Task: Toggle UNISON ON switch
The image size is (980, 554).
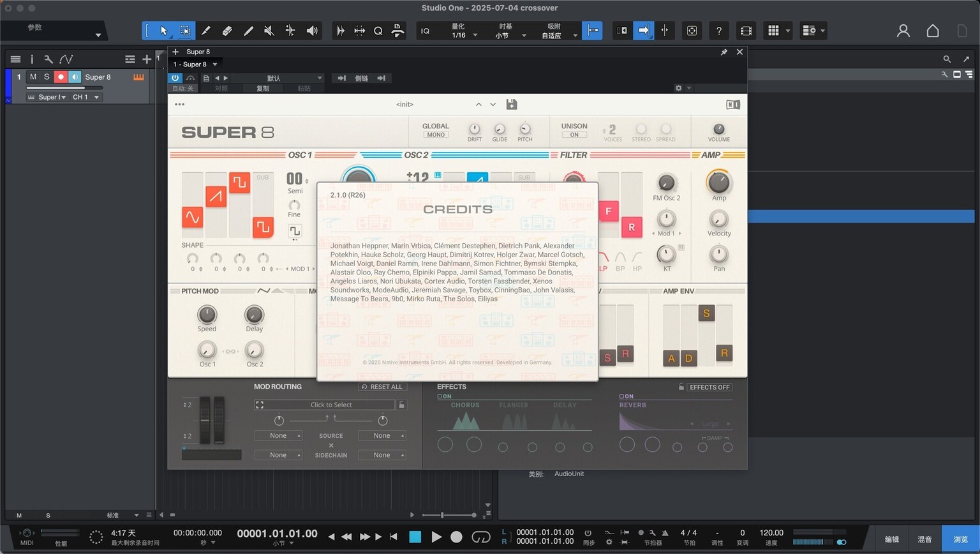Action: click(x=574, y=135)
